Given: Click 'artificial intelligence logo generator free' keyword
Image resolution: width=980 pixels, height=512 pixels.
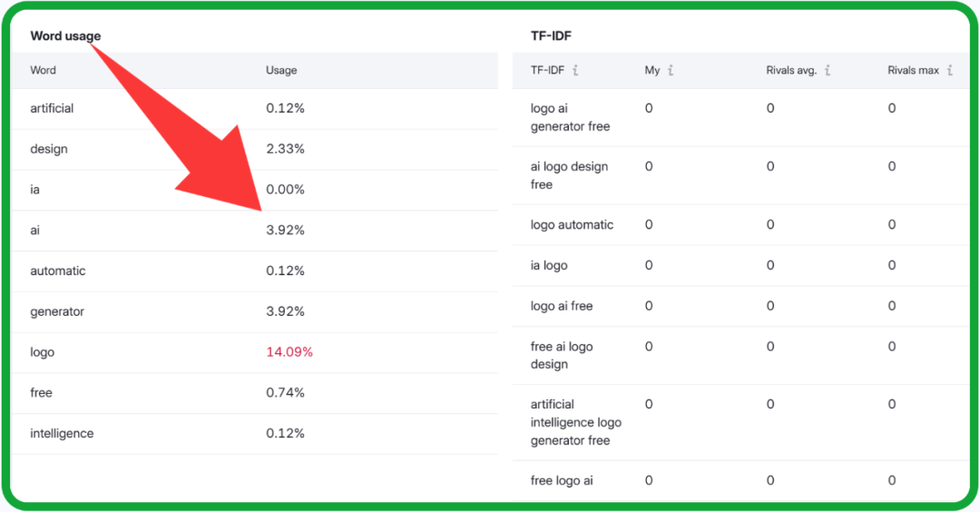Looking at the screenshot, I should coord(575,423).
